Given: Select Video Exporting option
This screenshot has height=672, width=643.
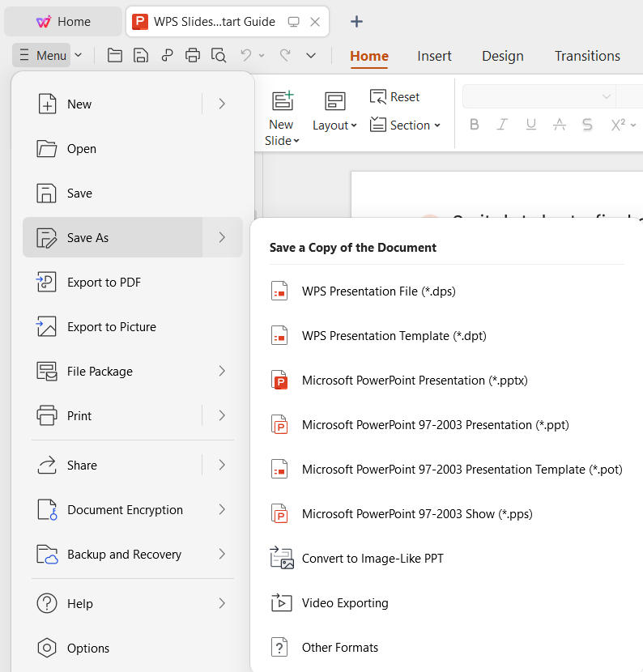Looking at the screenshot, I should [x=345, y=603].
